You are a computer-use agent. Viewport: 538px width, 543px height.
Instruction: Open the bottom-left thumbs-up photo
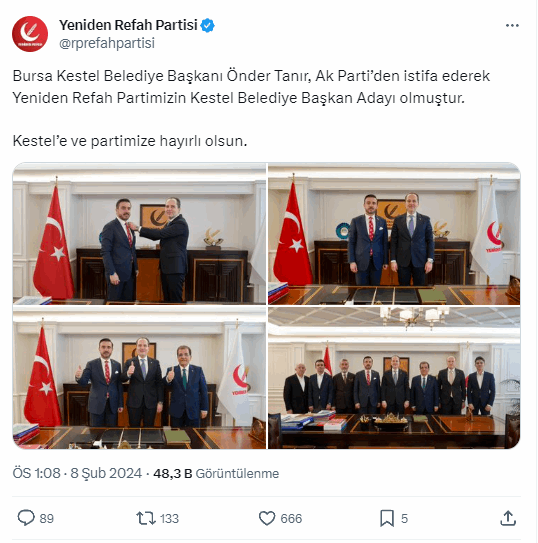coord(139,378)
